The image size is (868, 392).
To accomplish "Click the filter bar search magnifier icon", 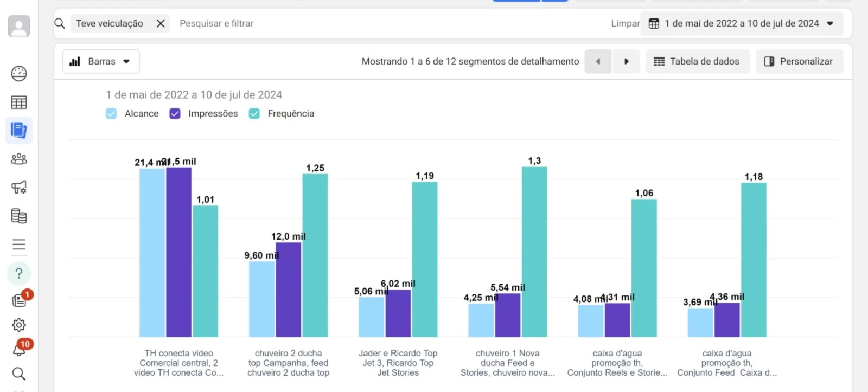I will coord(60,23).
